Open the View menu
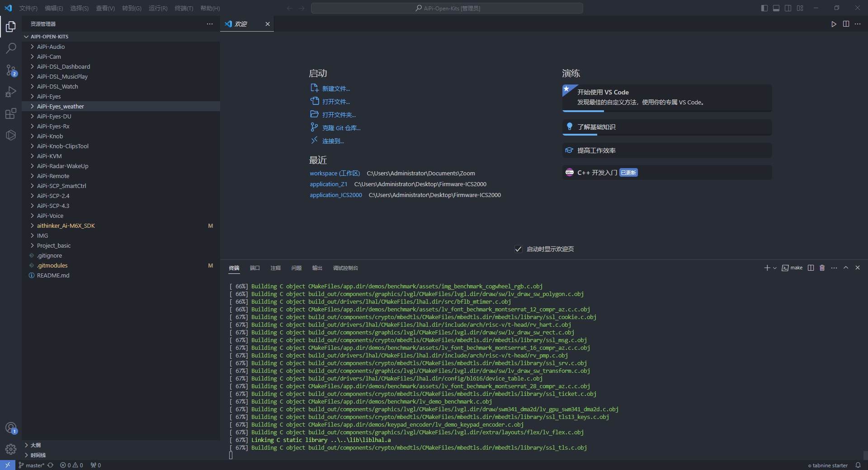 click(105, 8)
